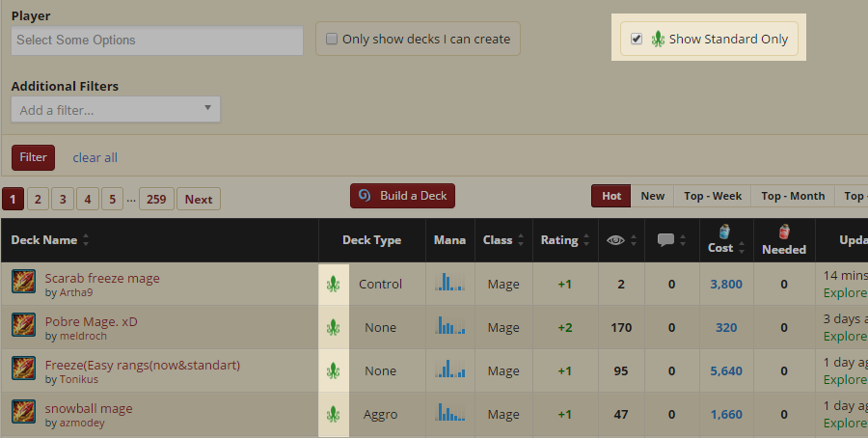The height and width of the screenshot is (438, 868).
Task: Uncheck Show Standard Only checkbox
Action: click(x=637, y=39)
